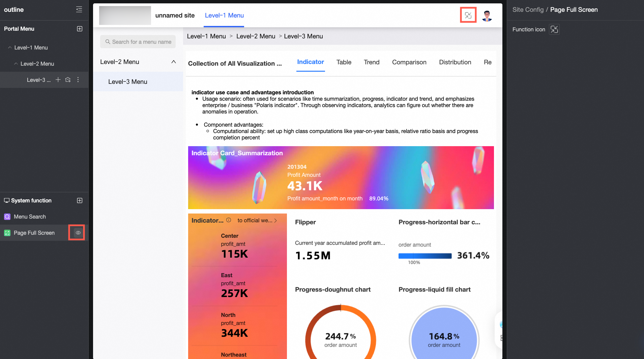
Task: Click the unnamed site title
Action: [175, 15]
